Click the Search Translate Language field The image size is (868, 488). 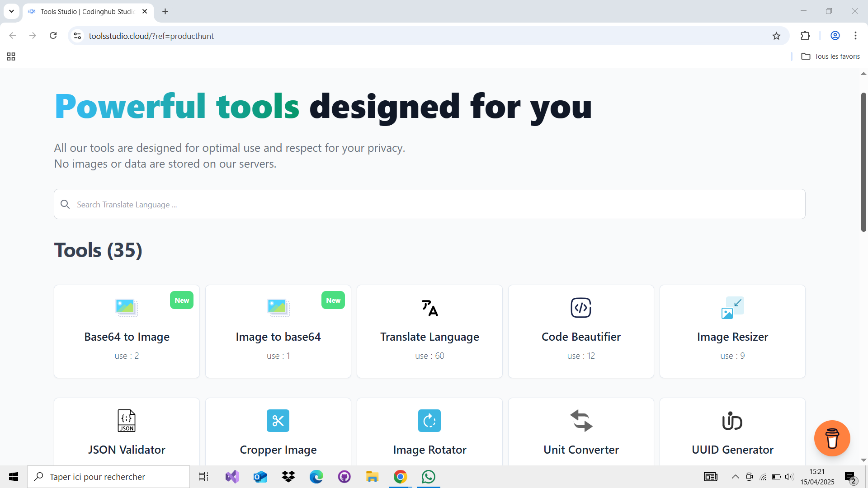(x=429, y=204)
